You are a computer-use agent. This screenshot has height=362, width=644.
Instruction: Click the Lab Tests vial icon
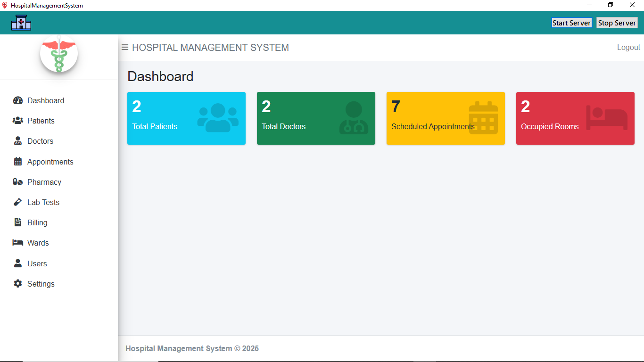click(18, 202)
